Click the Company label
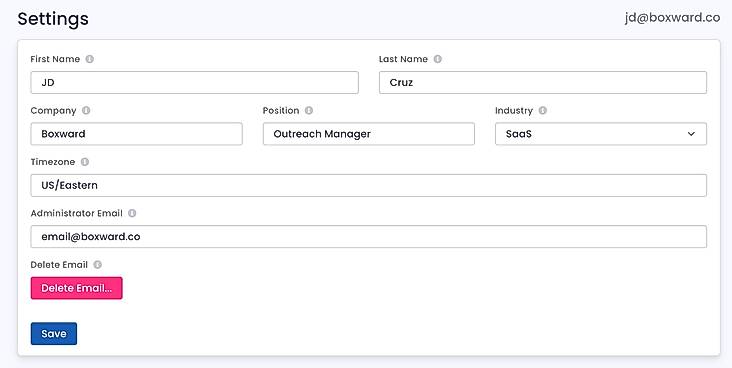This screenshot has width=732, height=368. coord(53,111)
